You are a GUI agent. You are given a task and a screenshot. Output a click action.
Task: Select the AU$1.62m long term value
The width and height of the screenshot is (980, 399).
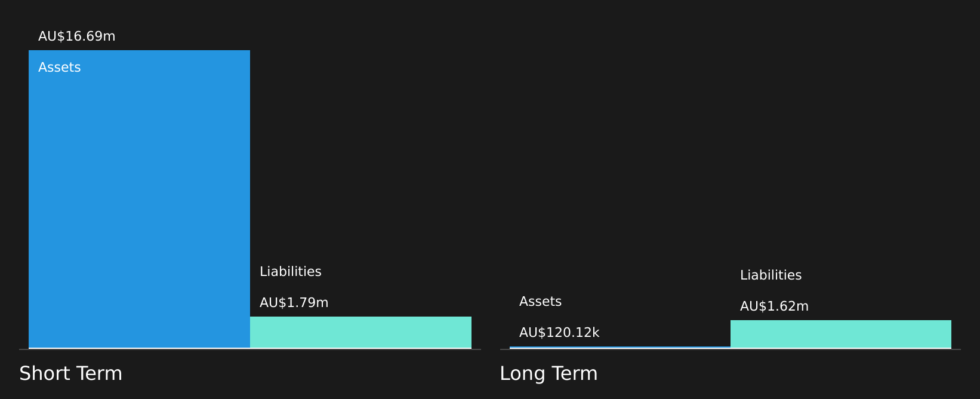coord(774,306)
